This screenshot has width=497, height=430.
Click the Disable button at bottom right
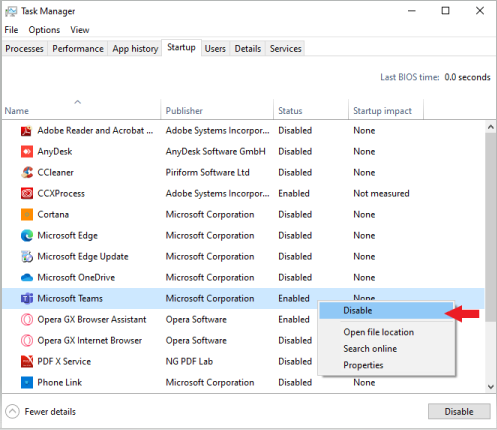click(x=459, y=412)
